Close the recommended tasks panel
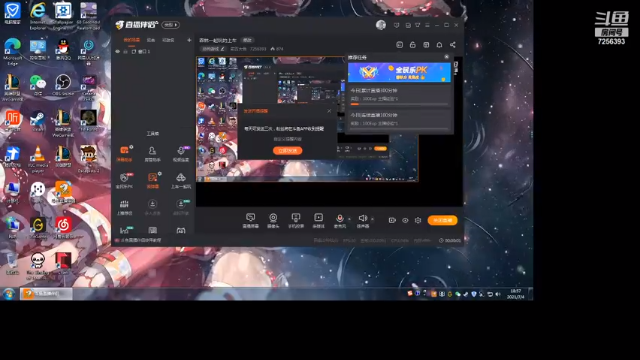 pyautogui.click(x=447, y=57)
